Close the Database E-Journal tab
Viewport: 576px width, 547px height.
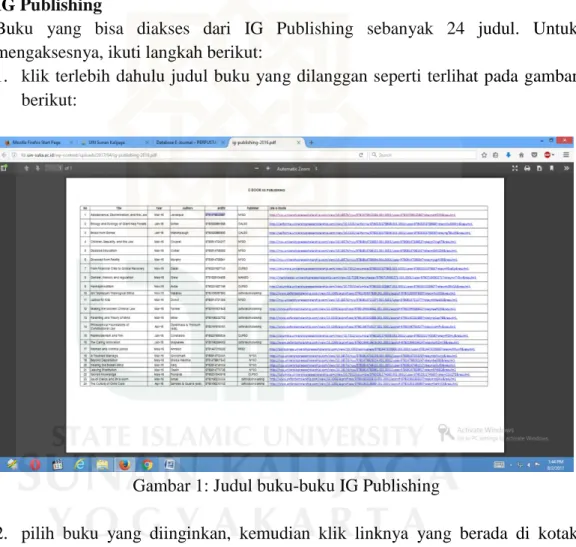223,143
